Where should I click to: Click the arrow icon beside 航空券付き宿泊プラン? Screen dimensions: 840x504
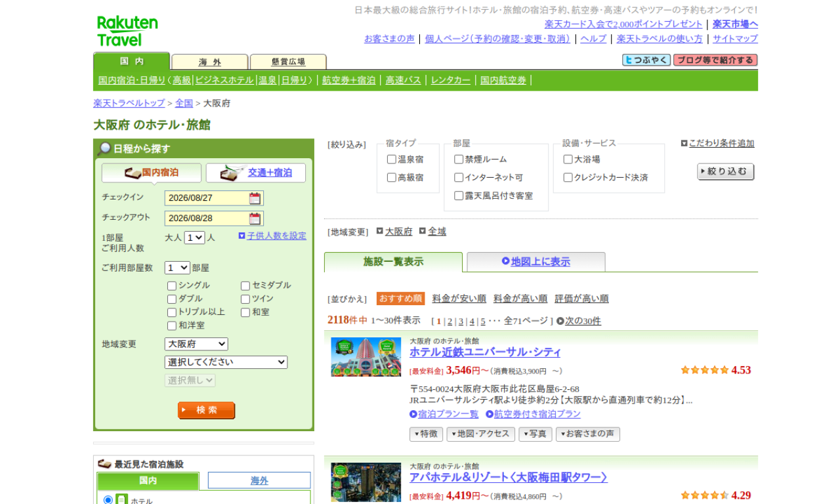pos(490,414)
